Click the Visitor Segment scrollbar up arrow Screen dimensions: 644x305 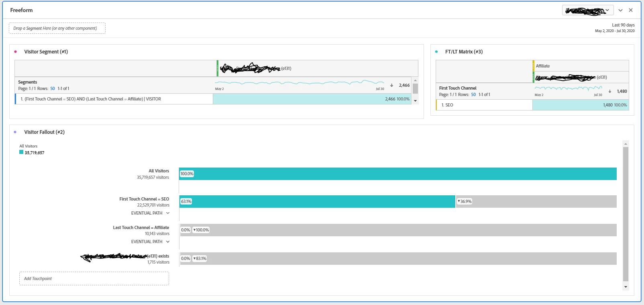pos(415,80)
